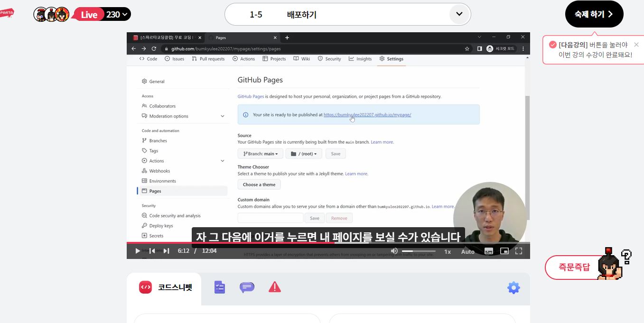
Task: Select the Pages browser tab
Action: pyautogui.click(x=243, y=37)
